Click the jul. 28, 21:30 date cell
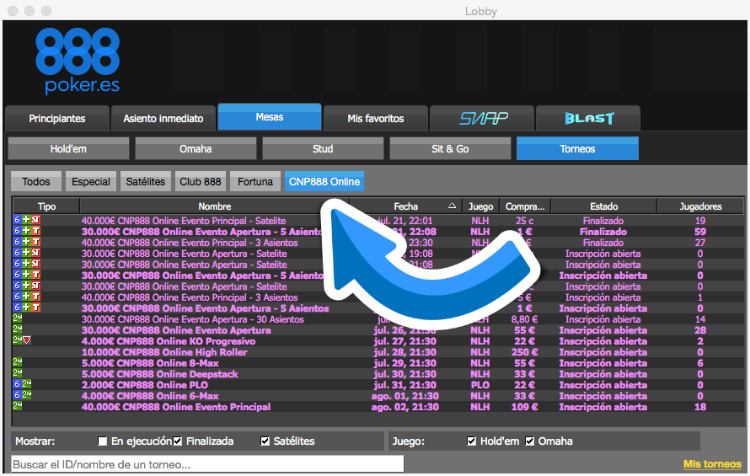Image resolution: width=750 pixels, height=476 pixels. 405,352
